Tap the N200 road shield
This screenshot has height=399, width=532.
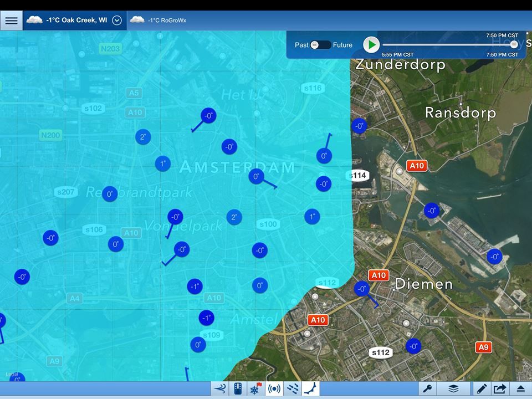coord(50,135)
